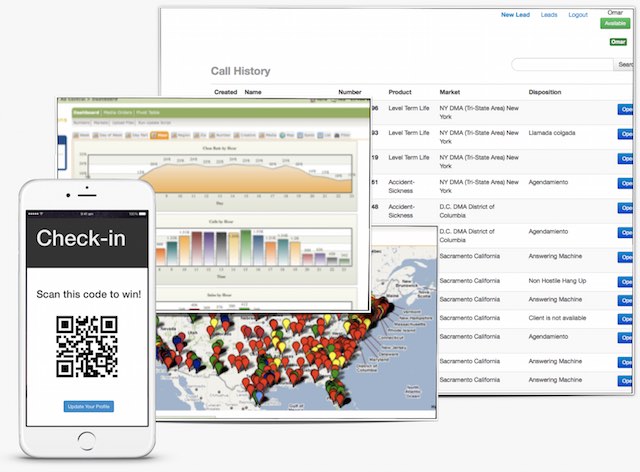Tap the QR code on phone
Image resolution: width=640 pixels, height=472 pixels.
[87, 346]
